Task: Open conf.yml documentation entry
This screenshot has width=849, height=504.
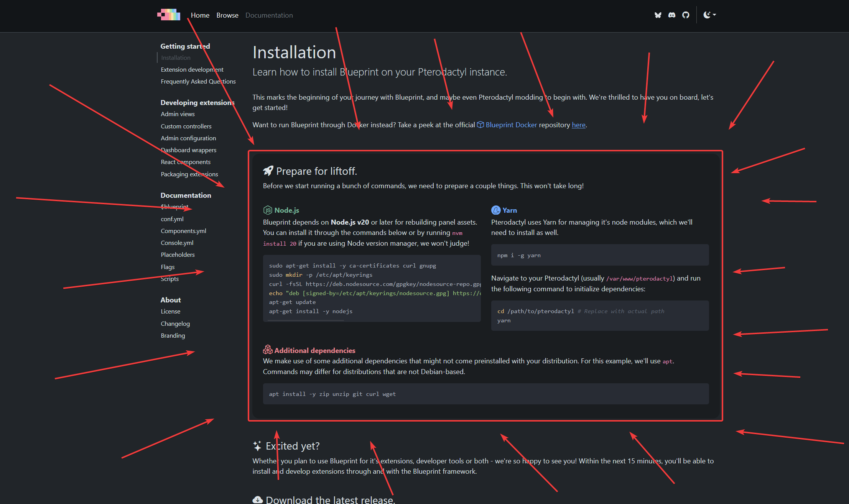Action: click(x=172, y=219)
